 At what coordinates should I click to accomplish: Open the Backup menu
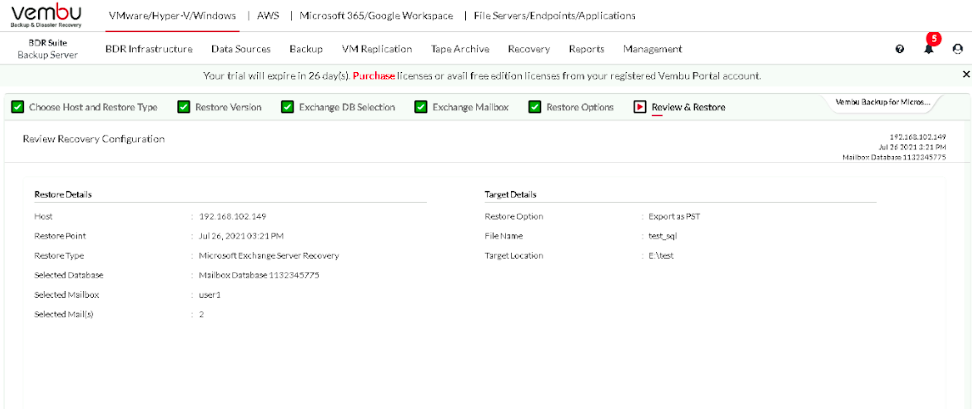pos(306,49)
